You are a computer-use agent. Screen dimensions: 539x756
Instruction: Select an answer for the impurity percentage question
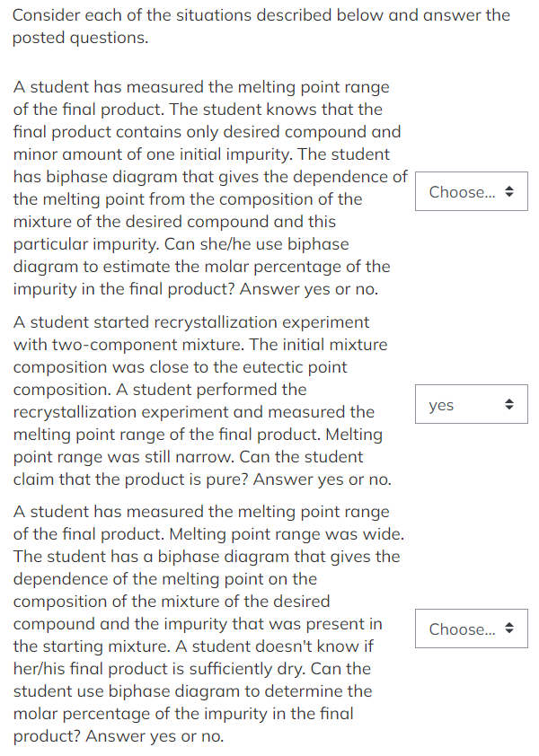pyautogui.click(x=471, y=191)
